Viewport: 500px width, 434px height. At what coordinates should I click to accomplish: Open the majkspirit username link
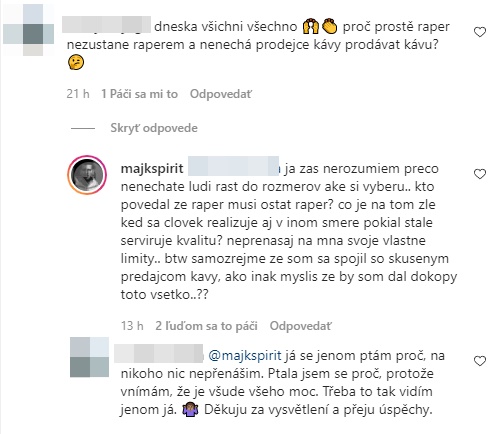click(152, 169)
